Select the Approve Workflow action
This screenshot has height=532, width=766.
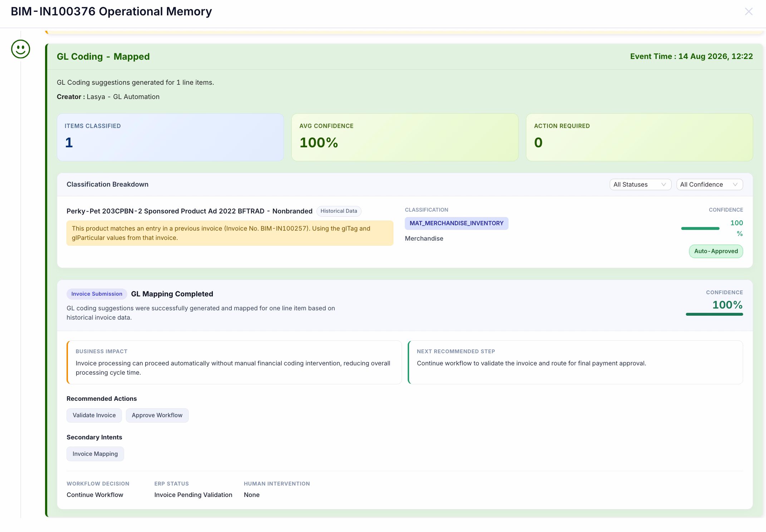tap(157, 415)
